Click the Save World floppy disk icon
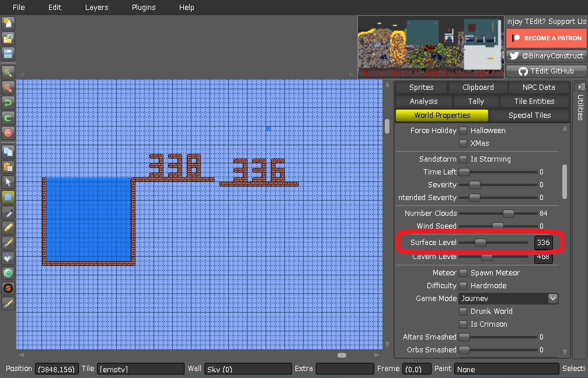588x378 pixels. [8, 54]
